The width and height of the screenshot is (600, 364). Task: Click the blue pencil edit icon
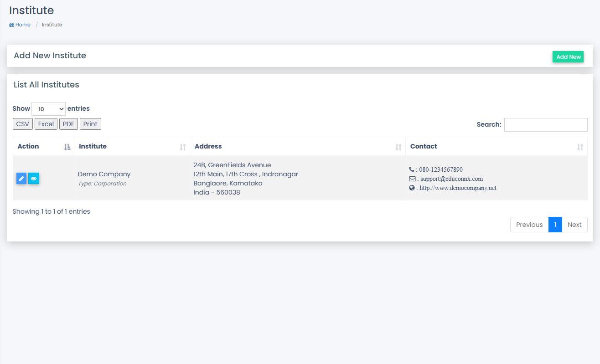click(x=21, y=179)
